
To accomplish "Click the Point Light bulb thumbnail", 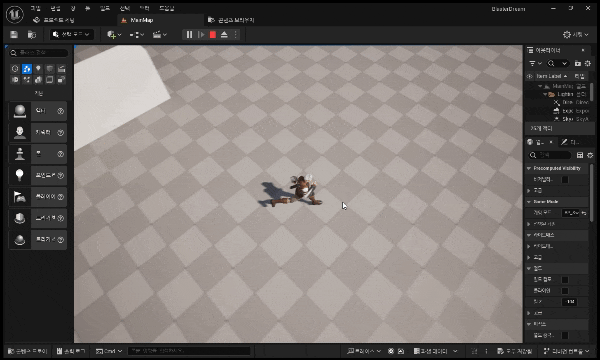I will [x=20, y=175].
